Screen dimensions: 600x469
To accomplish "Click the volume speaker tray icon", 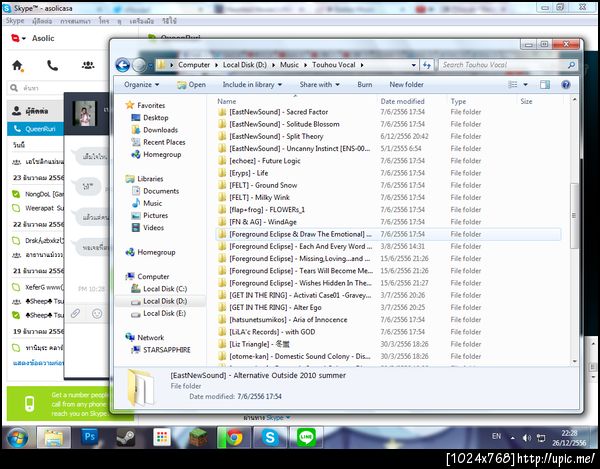I will [527, 438].
